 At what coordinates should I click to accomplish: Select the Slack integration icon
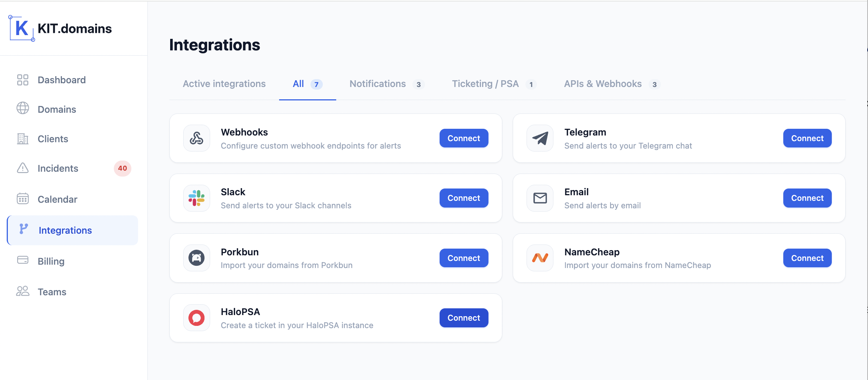coord(197,198)
